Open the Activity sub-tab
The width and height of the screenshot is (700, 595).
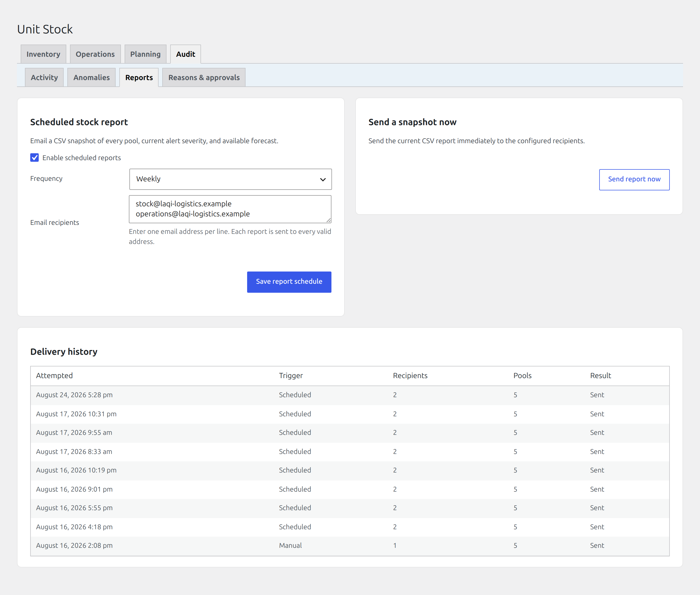coord(44,77)
